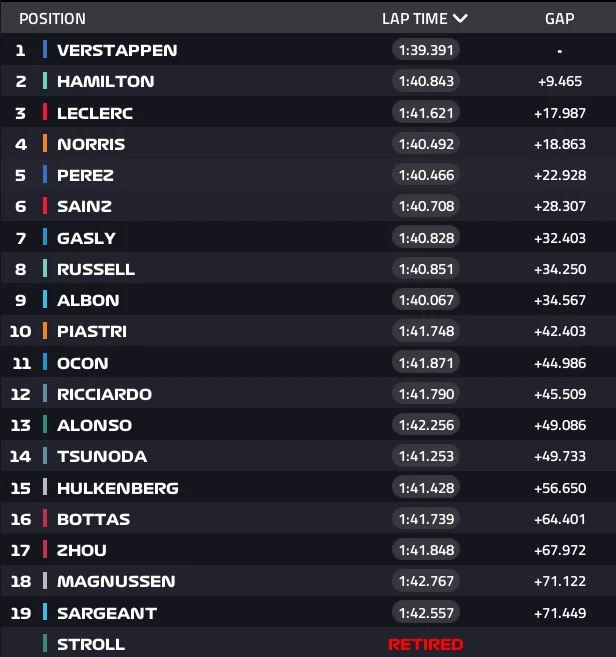Click Ricciardo's name in the standings
Viewport: 616px width, 657px height.
[x=104, y=394]
